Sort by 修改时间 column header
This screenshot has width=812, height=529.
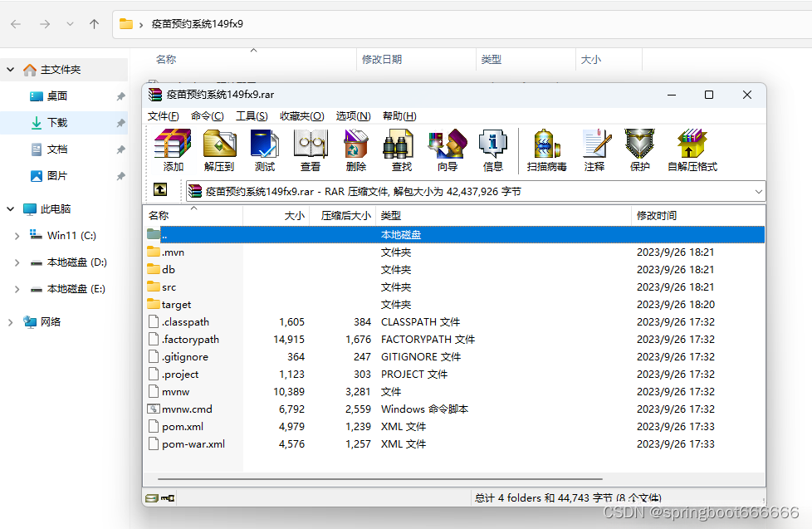pos(697,216)
